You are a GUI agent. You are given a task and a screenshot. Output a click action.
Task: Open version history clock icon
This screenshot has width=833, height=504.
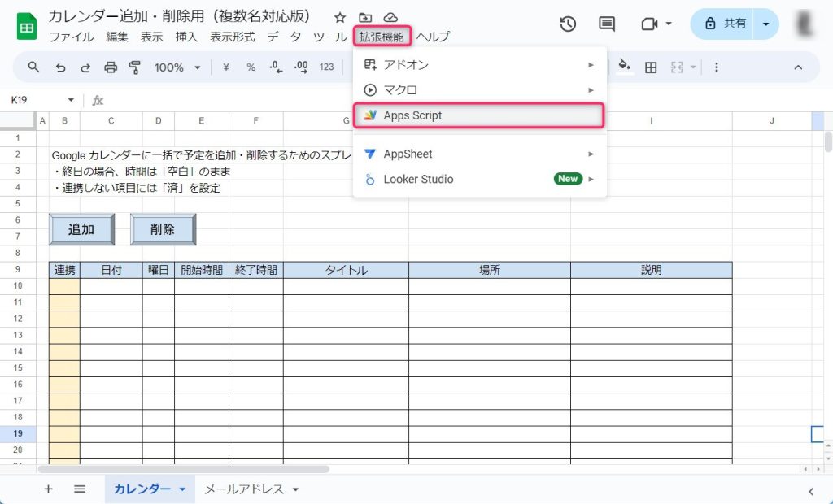click(x=568, y=24)
